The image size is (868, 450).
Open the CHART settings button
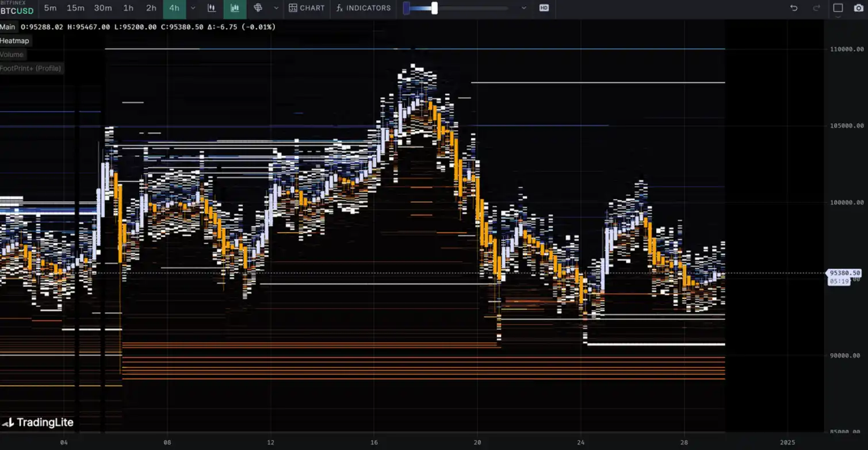[x=307, y=8]
